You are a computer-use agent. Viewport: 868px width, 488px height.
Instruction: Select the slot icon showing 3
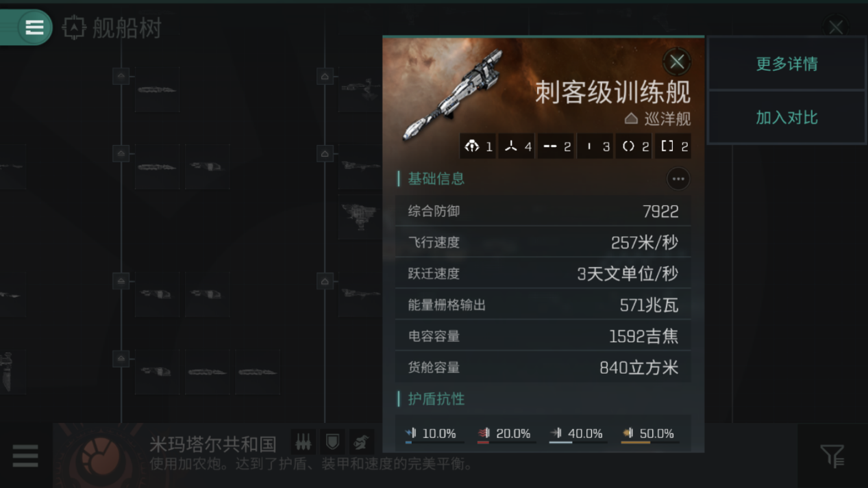[x=595, y=146]
